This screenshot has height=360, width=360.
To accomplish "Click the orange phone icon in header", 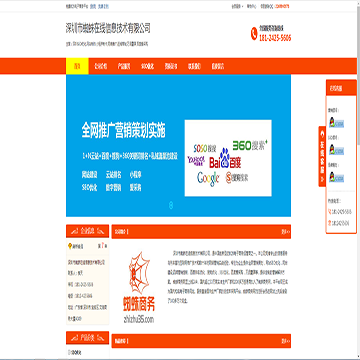I will click(x=254, y=34).
